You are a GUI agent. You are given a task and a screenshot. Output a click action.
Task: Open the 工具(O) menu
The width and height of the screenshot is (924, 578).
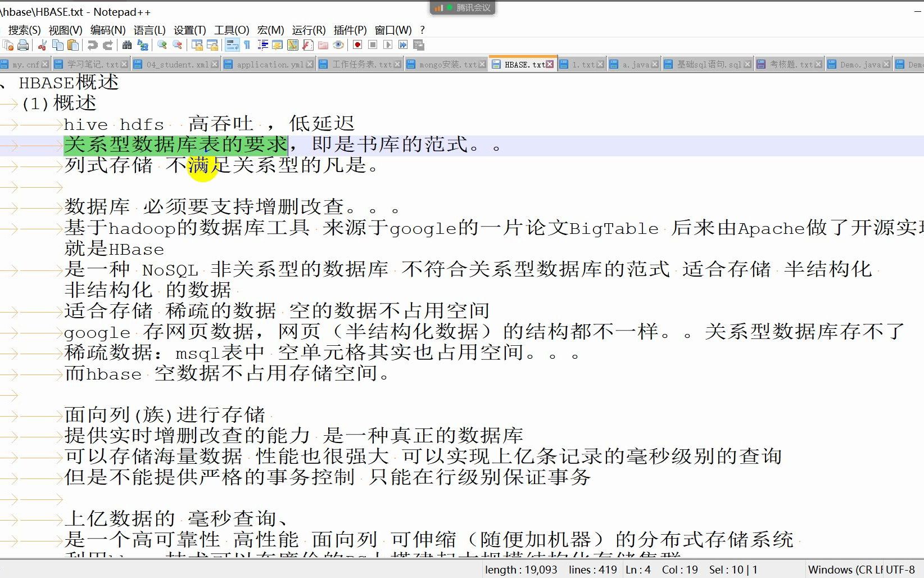(x=232, y=30)
